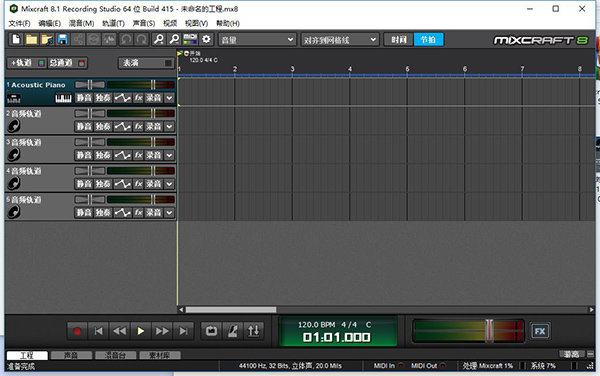Open a project using the folder icon
The width and height of the screenshot is (600, 376).
(31, 39)
